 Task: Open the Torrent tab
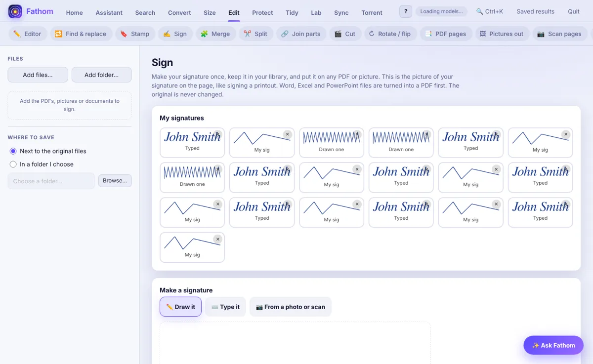372,12
